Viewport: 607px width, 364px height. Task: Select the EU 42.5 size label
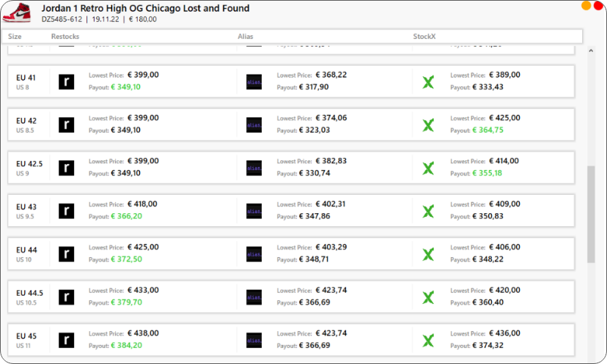coord(29,164)
